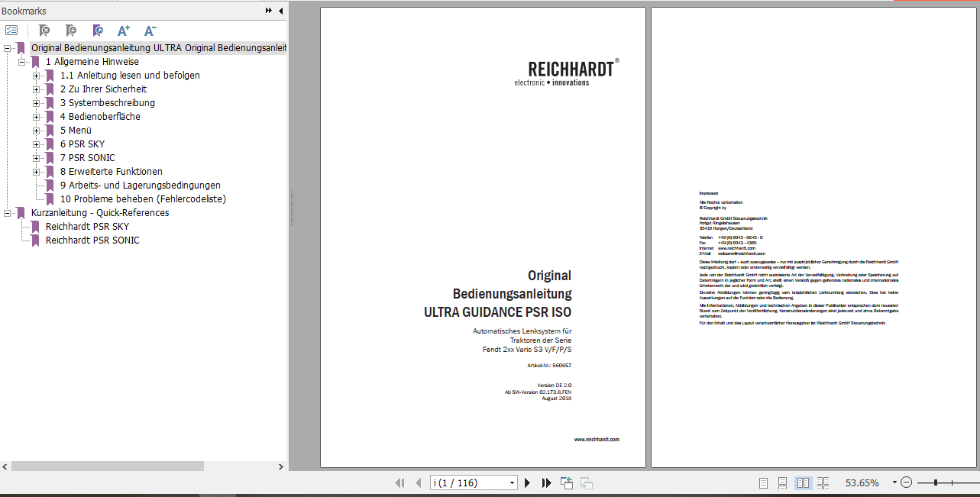Click the zoom slider handle
This screenshot has width=980, height=497.
point(936,482)
